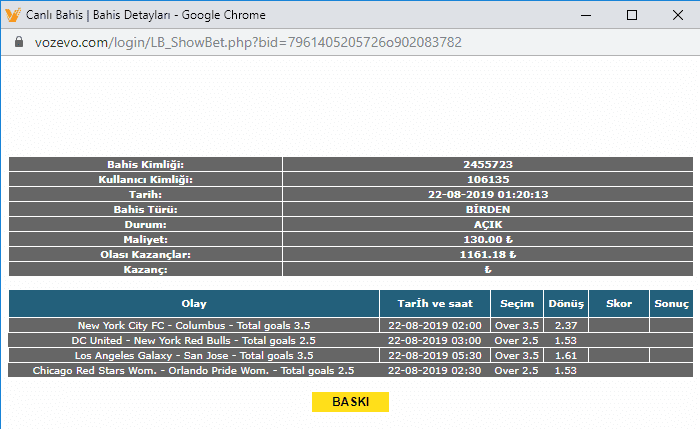Viewport: 700px width, 429px height.
Task: Click the Bahis Türü: label
Action: pyautogui.click(x=146, y=209)
